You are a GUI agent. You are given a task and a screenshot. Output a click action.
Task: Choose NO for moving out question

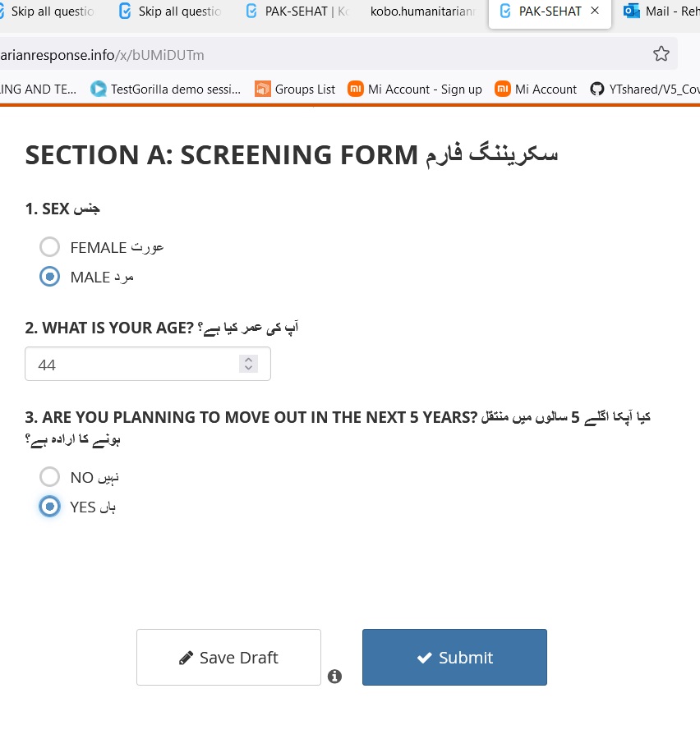point(50,476)
